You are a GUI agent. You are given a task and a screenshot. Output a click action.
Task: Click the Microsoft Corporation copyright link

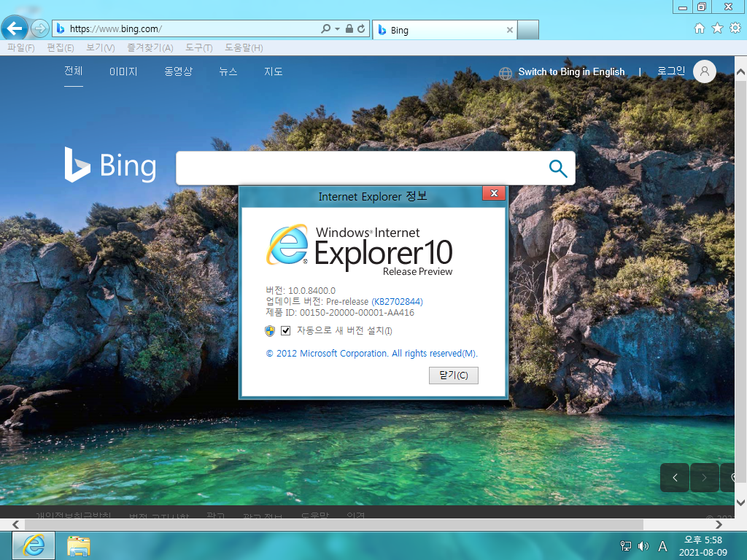point(371,354)
